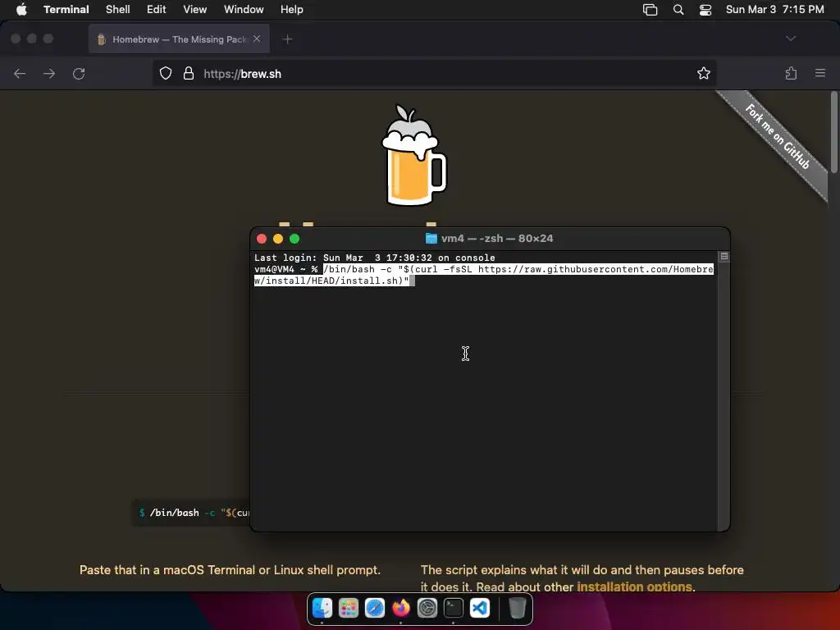This screenshot has width=840, height=630.
Task: Open the browser hamburger menu
Action: [820, 73]
